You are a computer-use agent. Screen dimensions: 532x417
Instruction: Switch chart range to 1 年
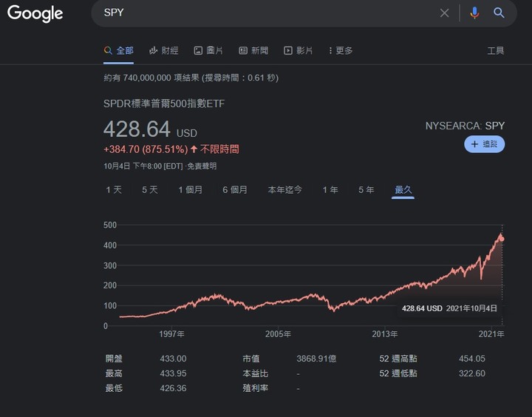point(330,189)
